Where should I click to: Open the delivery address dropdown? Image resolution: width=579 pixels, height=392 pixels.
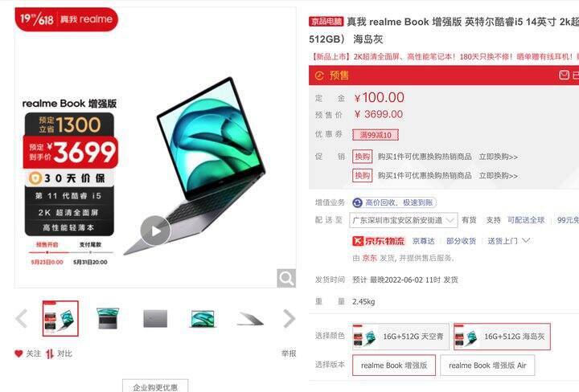click(403, 220)
